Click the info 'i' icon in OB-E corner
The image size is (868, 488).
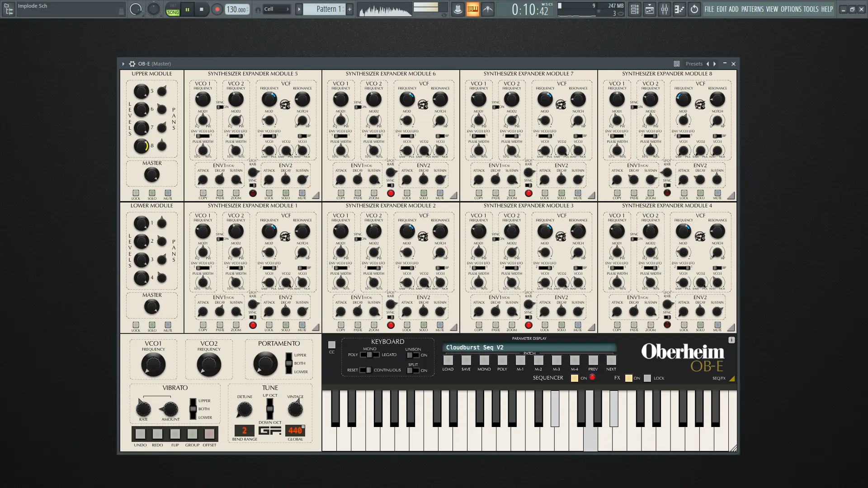pos(731,340)
